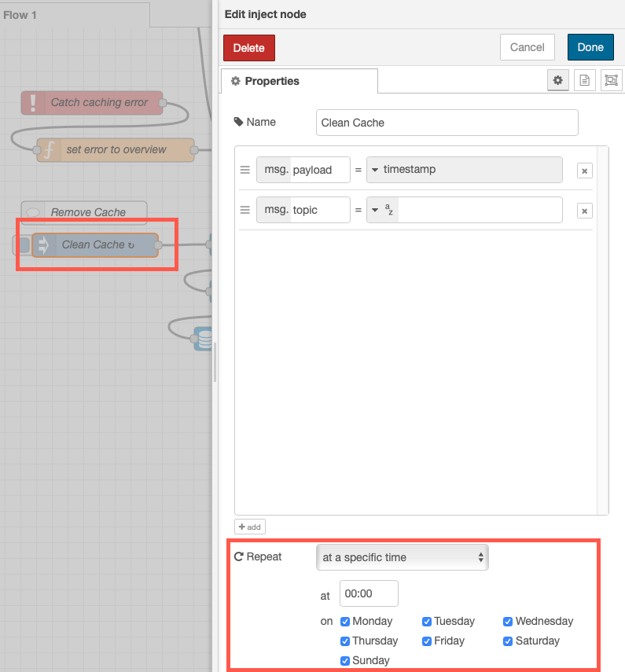Click the Done button
Viewport: 625px width, 672px height.
coord(590,47)
